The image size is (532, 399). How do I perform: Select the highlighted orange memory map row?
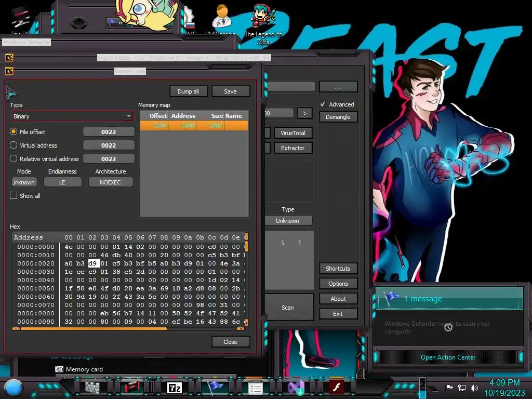(194, 126)
